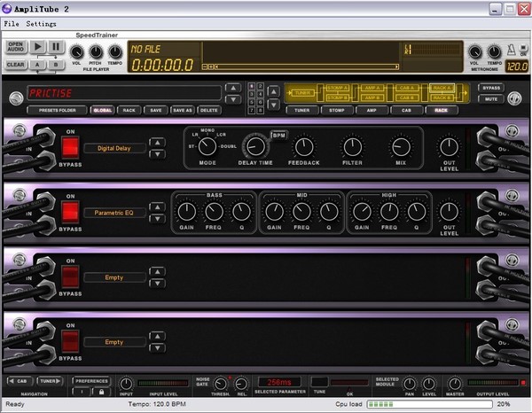Screen dimensions: 532x413
Task: Turn the metronome VOL knob
Action: (x=474, y=52)
